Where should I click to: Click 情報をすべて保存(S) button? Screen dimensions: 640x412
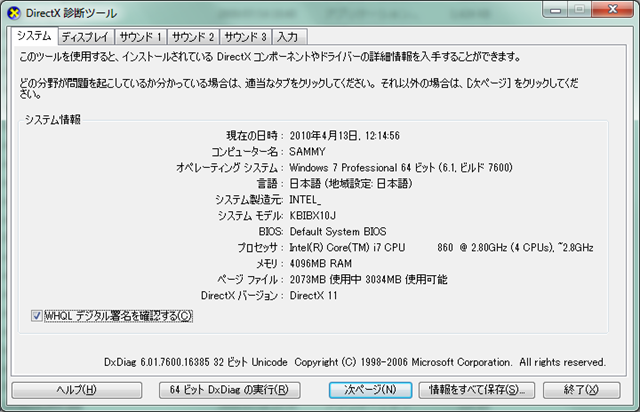pos(476,390)
